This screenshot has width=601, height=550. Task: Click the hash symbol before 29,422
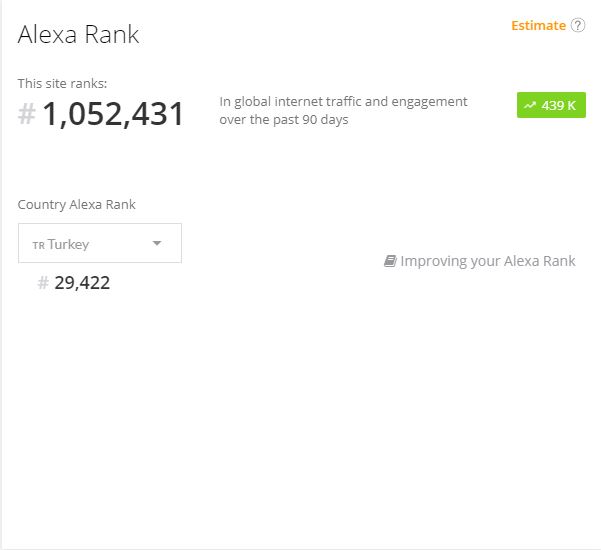43,283
